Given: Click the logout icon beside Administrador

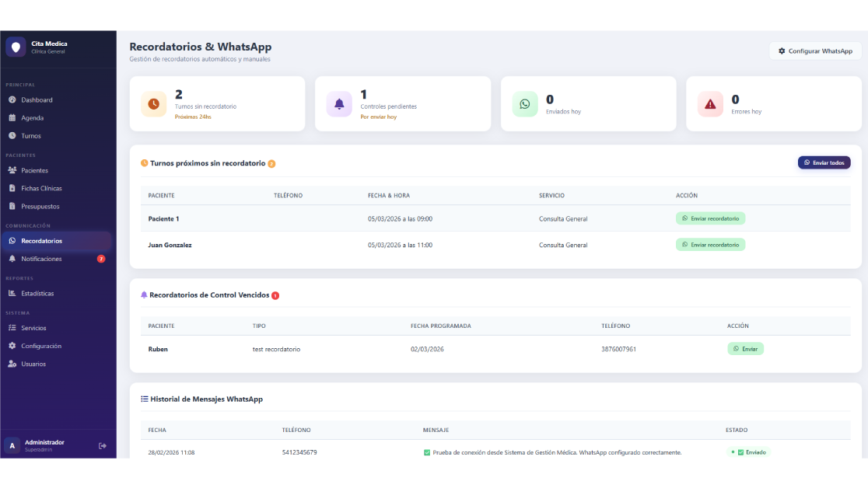Looking at the screenshot, I should click(103, 445).
